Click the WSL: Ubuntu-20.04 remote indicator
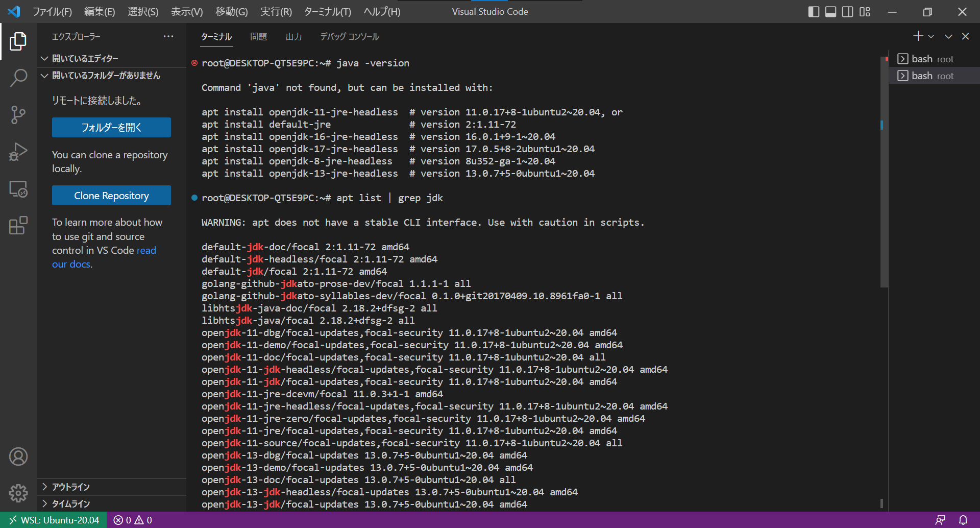Viewport: 980px width, 528px height. click(x=54, y=520)
